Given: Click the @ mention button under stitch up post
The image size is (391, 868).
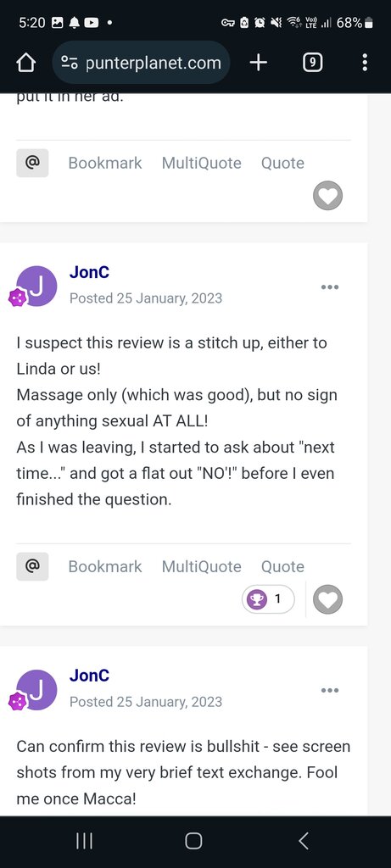Looking at the screenshot, I should [x=33, y=566].
